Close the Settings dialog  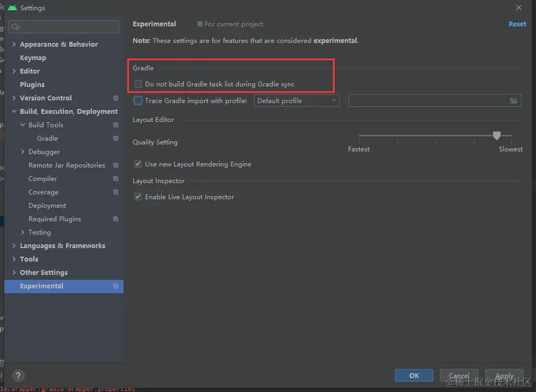[519, 8]
